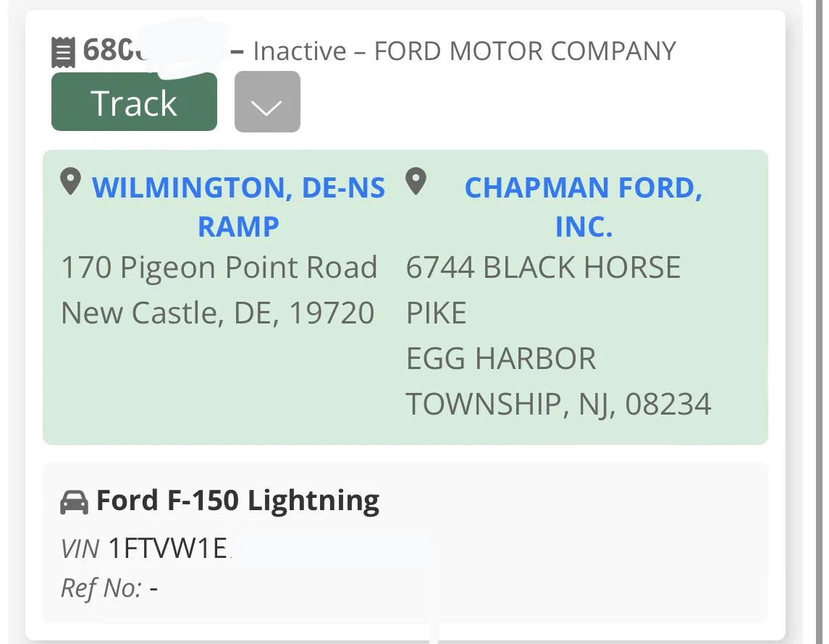Click the origin location pin icon
829x644 pixels.
pos(70,182)
